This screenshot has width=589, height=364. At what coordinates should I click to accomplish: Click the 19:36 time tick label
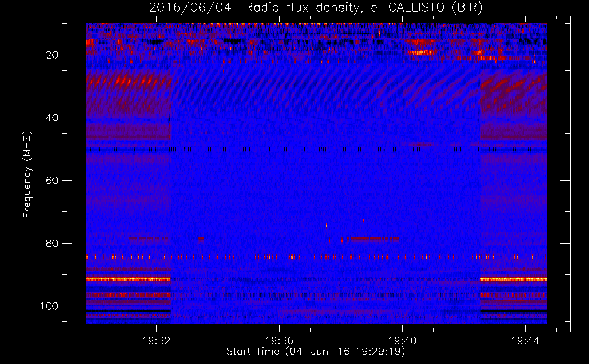point(279,341)
